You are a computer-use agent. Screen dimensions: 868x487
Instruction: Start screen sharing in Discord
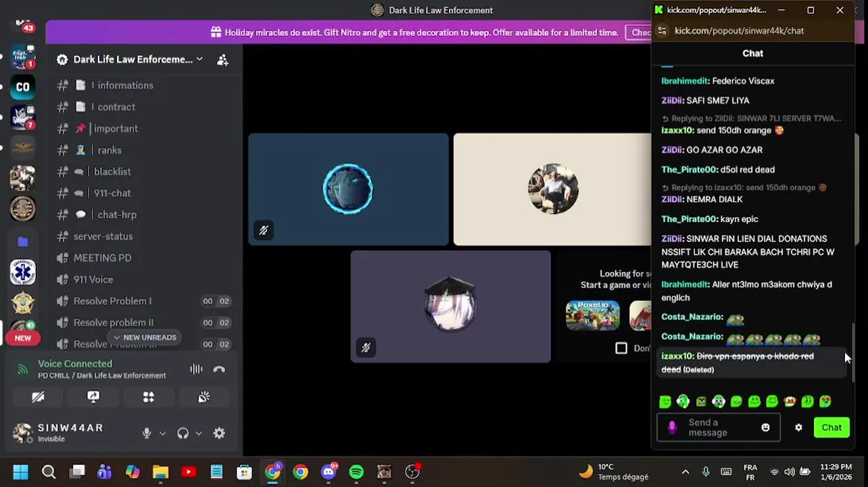(x=93, y=397)
